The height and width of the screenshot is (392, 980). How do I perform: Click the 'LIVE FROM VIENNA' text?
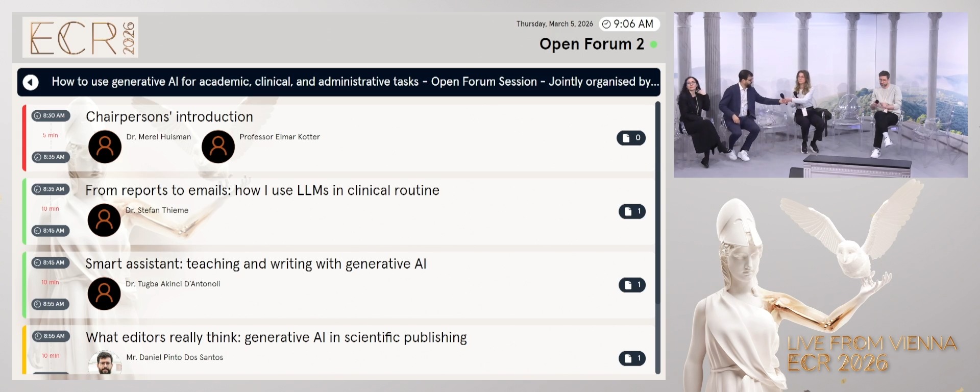(872, 344)
